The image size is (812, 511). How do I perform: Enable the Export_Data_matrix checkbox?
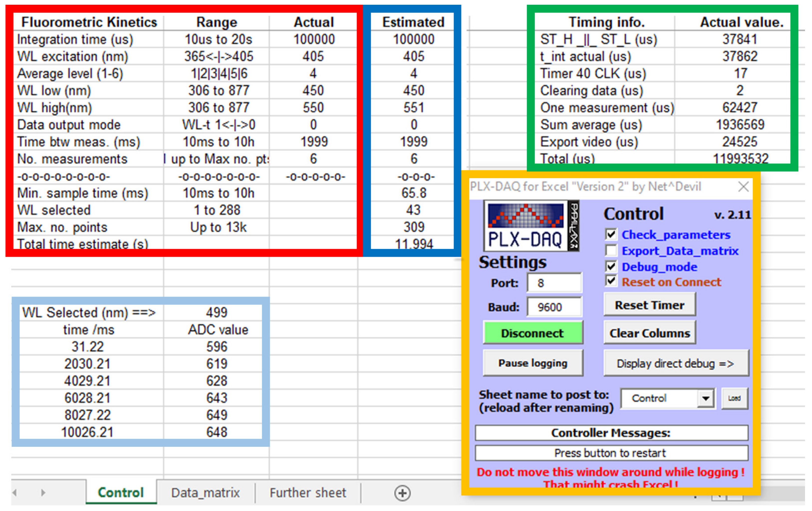611,250
